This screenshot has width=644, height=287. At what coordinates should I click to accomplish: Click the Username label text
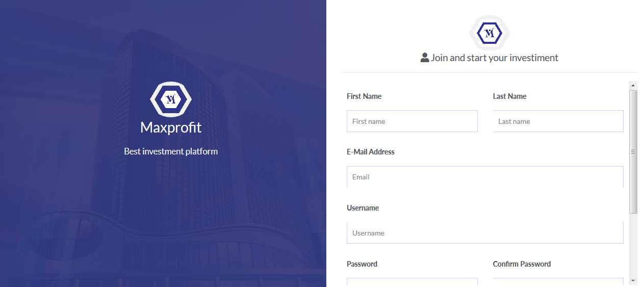[x=363, y=208]
